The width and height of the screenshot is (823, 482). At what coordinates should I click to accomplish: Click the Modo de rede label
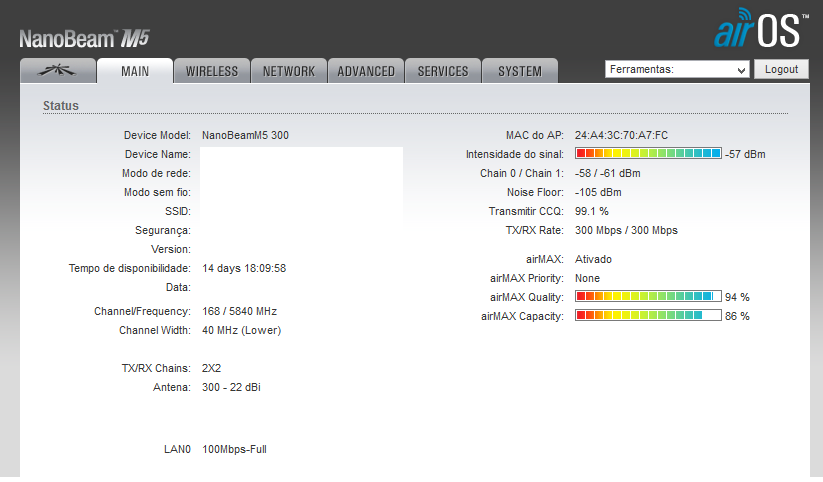[156, 173]
